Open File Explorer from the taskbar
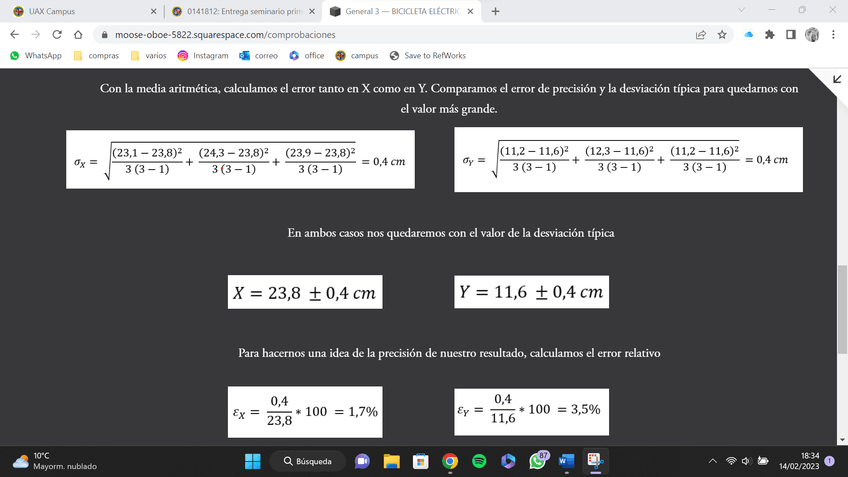 click(x=392, y=461)
